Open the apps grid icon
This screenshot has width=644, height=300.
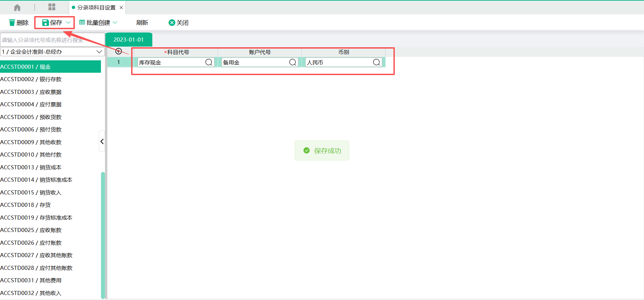pos(52,7)
